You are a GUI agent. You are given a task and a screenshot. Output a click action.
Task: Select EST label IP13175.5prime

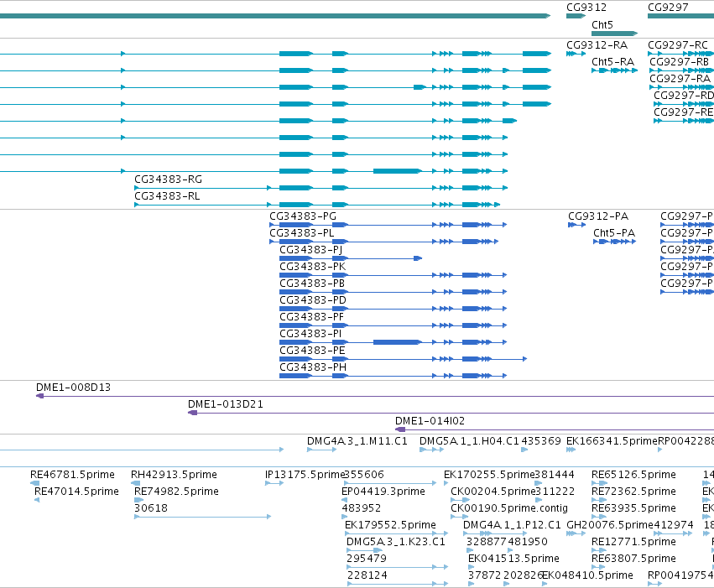[305, 475]
